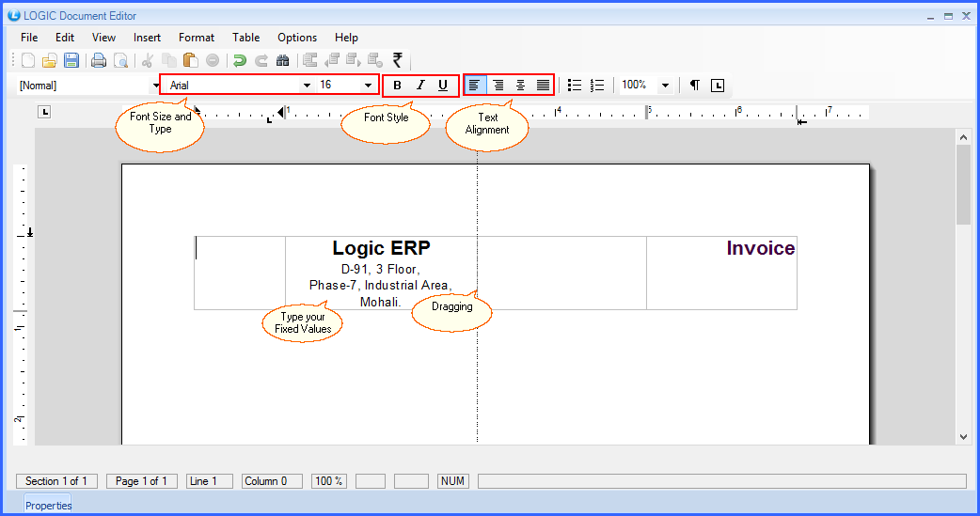980x516 pixels.
Task: Open the Options menu
Action: [297, 38]
